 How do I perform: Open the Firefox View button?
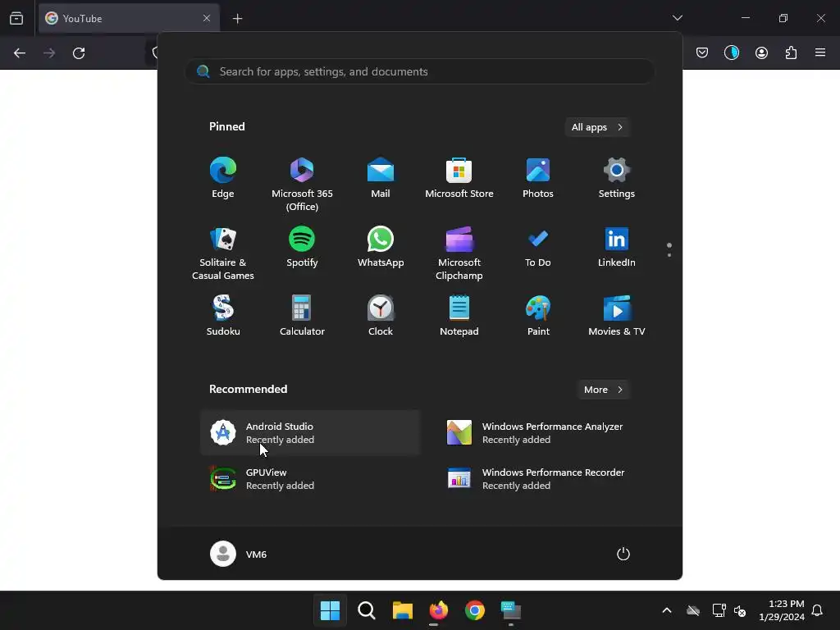16,18
